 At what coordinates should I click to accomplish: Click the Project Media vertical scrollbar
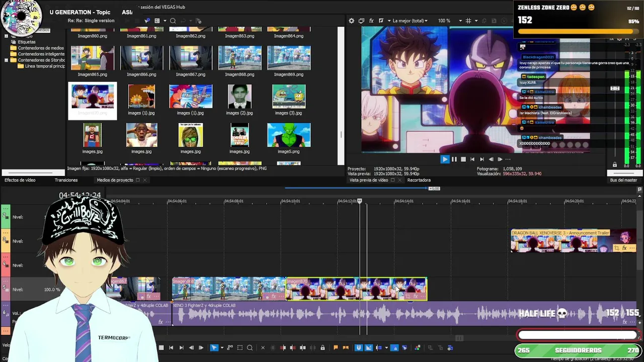(341, 96)
